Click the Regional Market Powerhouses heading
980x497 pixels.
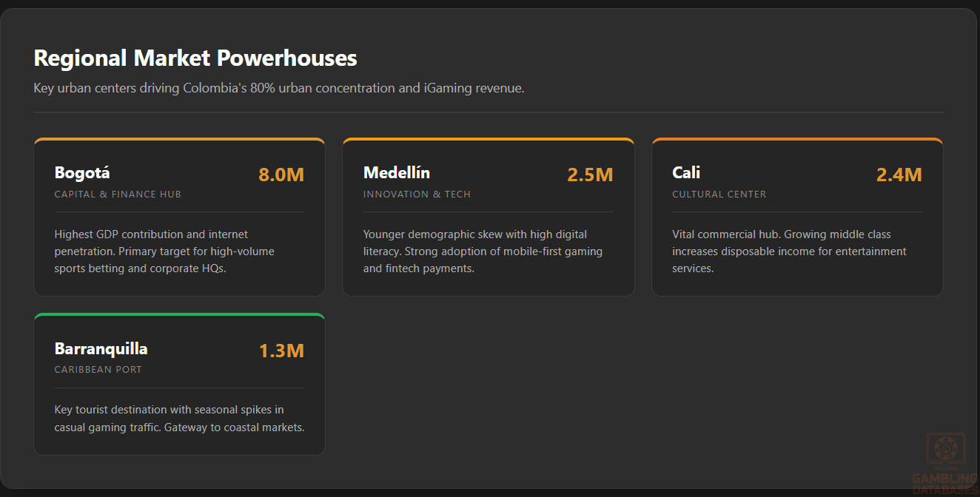[x=195, y=58]
